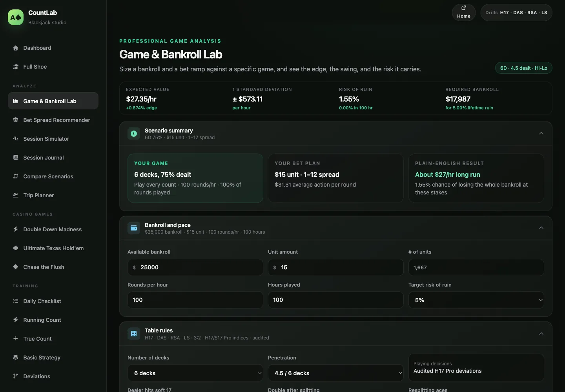Click the Basic Strategy layers icon

click(16, 358)
